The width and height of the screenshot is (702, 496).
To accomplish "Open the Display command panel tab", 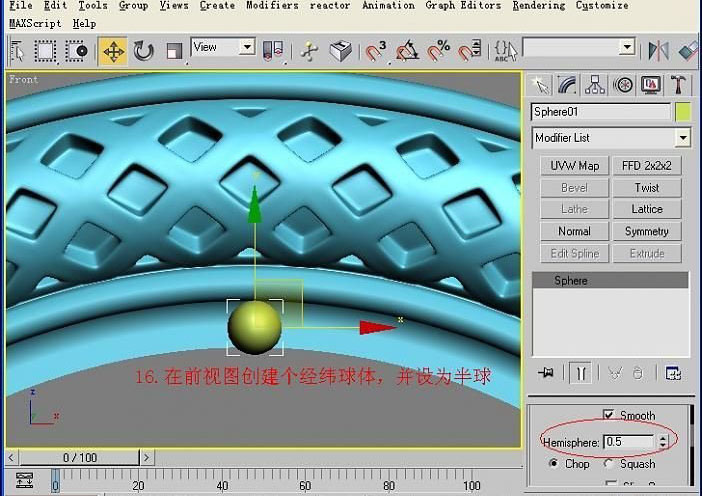I will [x=651, y=85].
